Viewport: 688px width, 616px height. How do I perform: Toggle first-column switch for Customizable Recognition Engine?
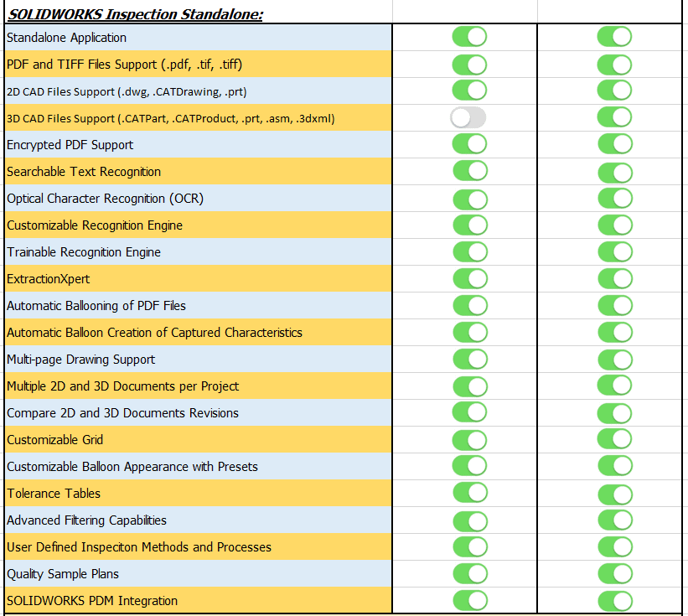tap(470, 225)
